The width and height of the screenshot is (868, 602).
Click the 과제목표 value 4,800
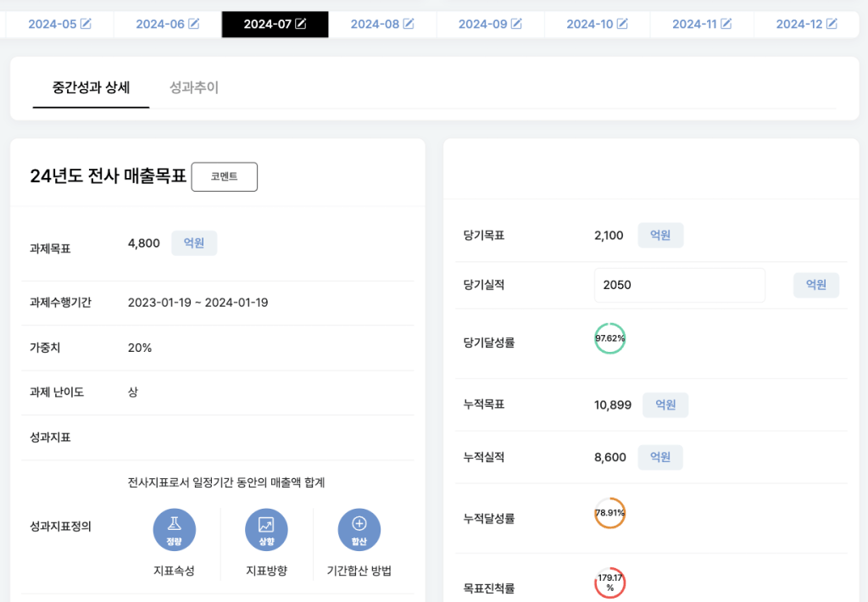144,243
